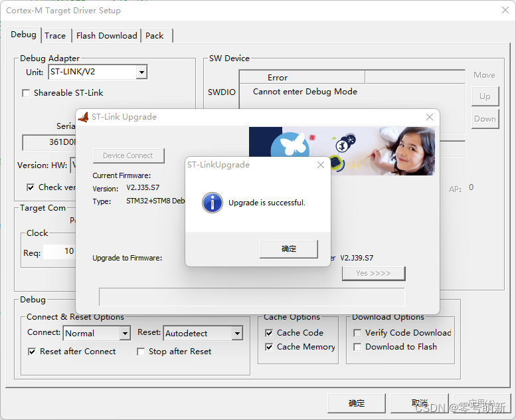Click the Up button in SW Device

click(485, 96)
